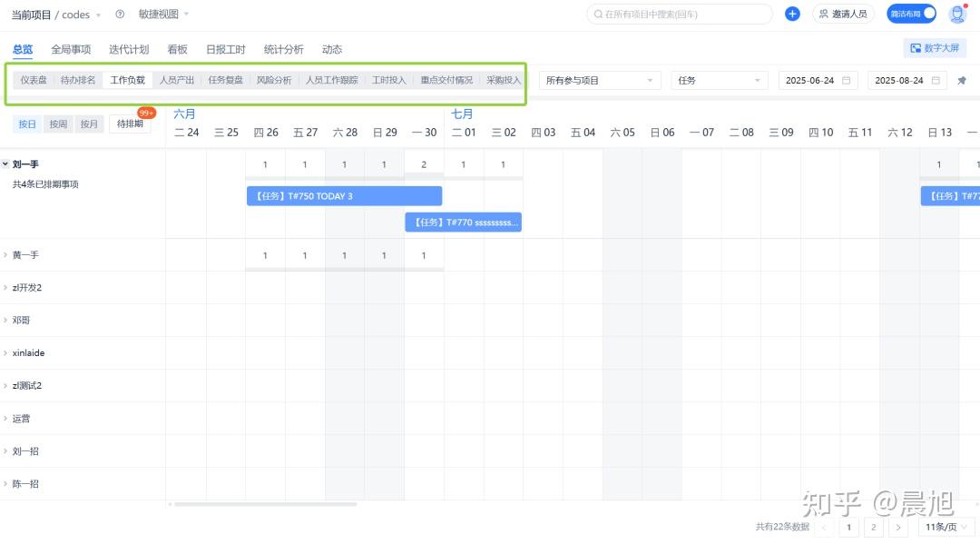Switch timeline to 按周 view
This screenshot has height=544, width=980.
[x=58, y=124]
